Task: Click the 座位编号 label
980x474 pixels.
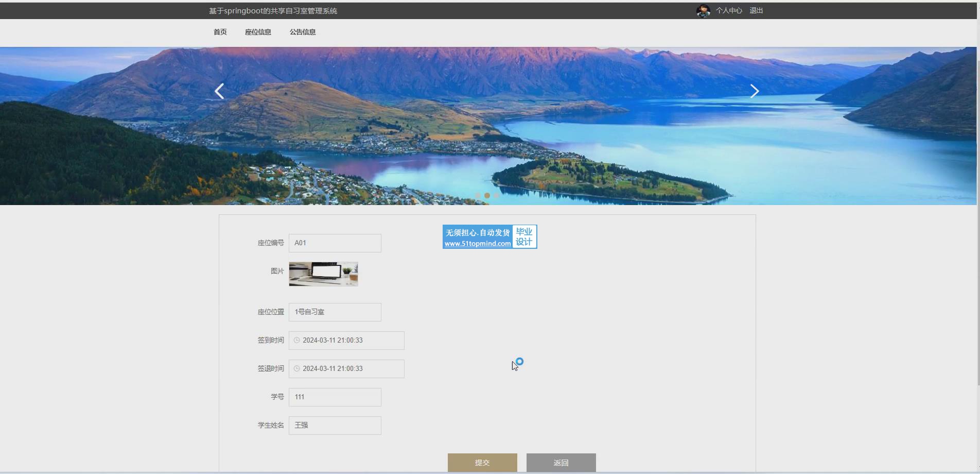Action: [x=271, y=243]
